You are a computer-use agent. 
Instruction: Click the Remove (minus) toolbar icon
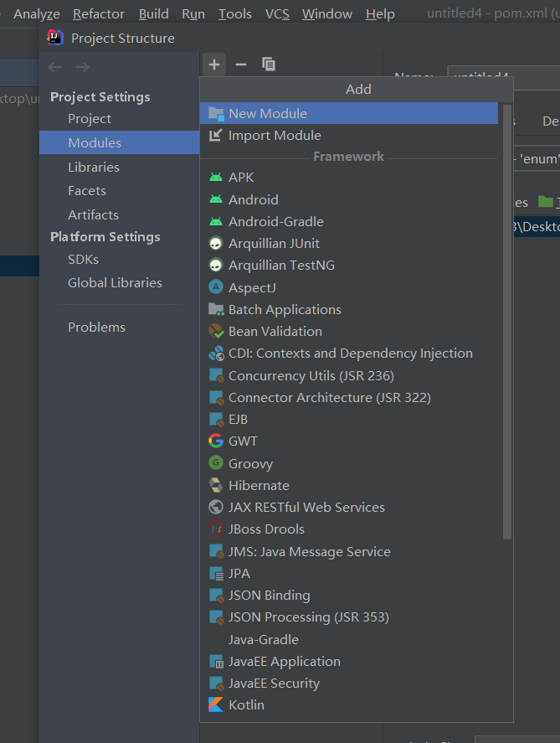(241, 64)
